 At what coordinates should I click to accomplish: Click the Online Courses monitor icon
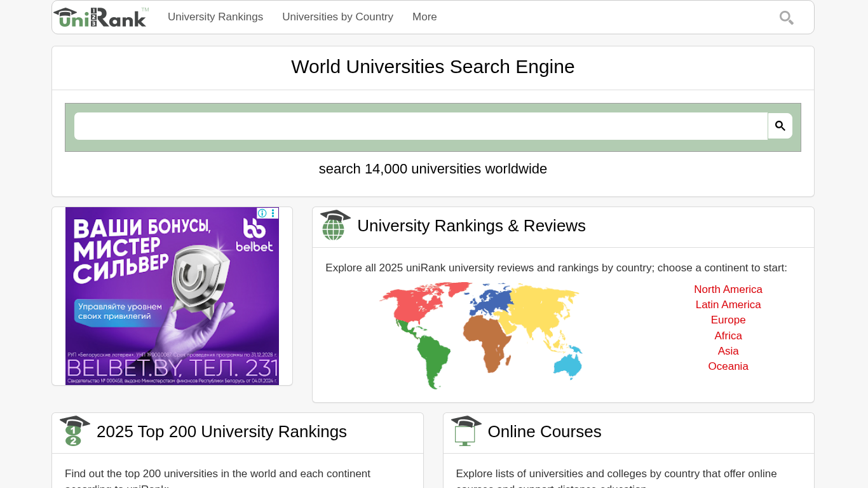tap(466, 431)
